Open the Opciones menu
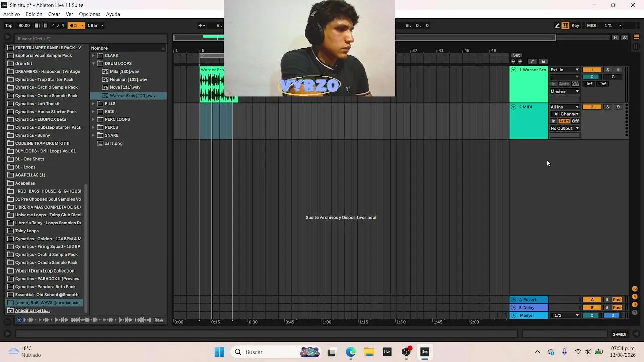The width and height of the screenshot is (644, 362). point(90,14)
